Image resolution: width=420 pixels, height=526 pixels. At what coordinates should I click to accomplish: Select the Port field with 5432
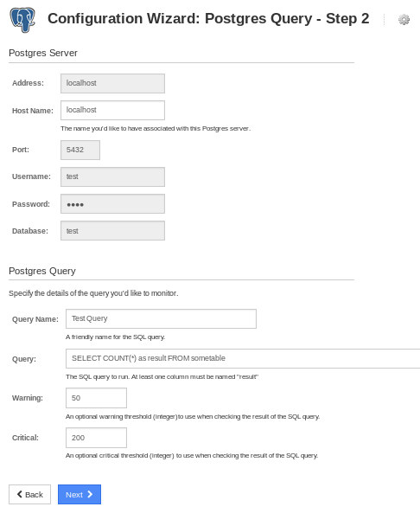pos(80,150)
